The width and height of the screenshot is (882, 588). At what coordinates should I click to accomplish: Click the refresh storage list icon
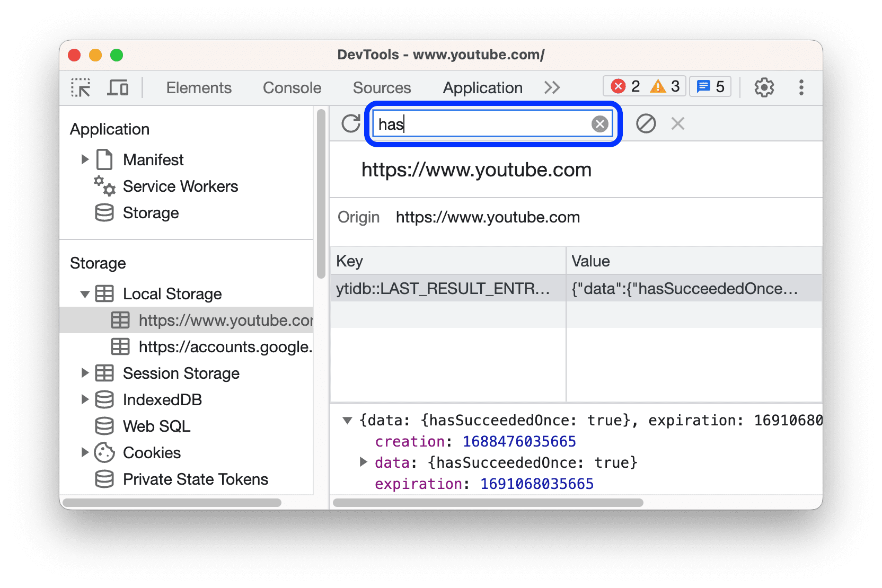point(350,123)
